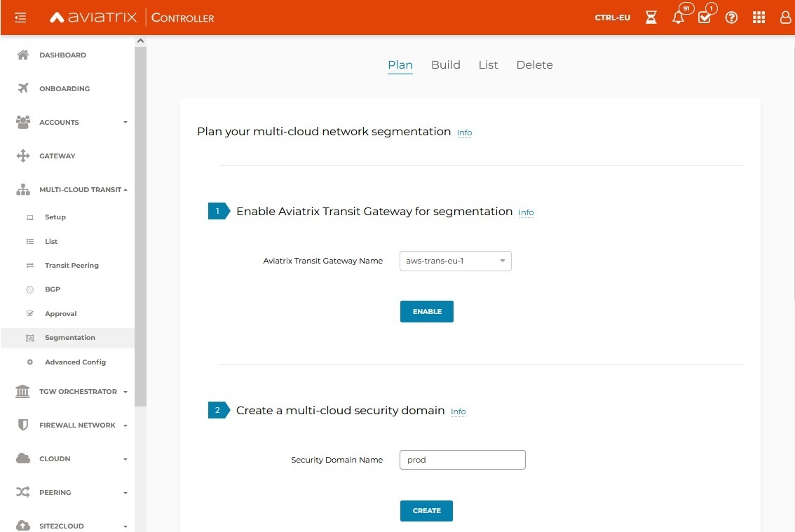Click the CloudN cloud icon
This screenshot has width=795, height=532.
click(23, 458)
